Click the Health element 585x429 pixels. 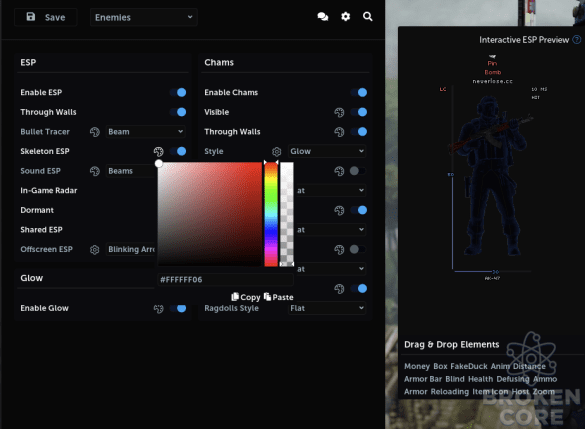tap(481, 379)
